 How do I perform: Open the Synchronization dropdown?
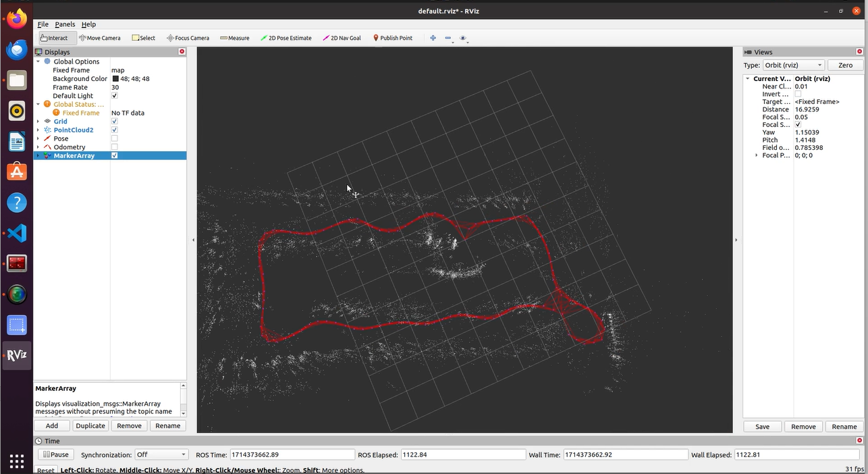point(161,454)
